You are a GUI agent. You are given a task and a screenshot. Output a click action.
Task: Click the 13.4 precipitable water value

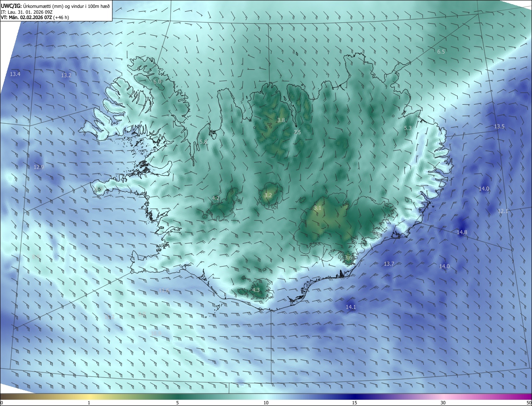[15, 74]
